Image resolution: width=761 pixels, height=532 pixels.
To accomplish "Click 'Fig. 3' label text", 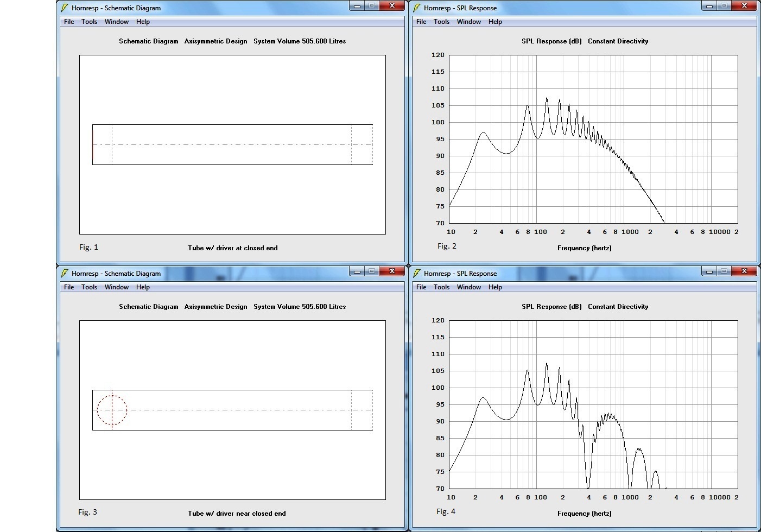I will coord(87,512).
